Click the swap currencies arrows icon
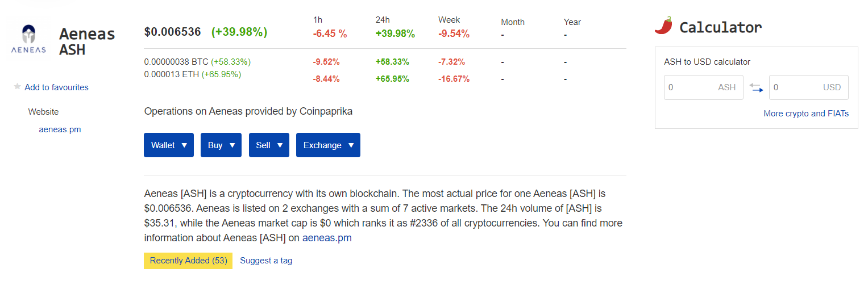The width and height of the screenshot is (868, 281). pyautogui.click(x=756, y=87)
